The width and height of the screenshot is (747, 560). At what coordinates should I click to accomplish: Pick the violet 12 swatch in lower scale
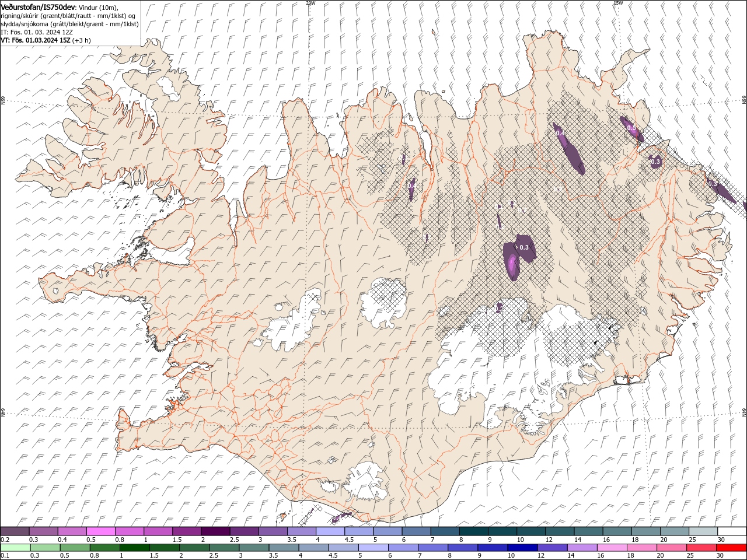tap(551, 547)
